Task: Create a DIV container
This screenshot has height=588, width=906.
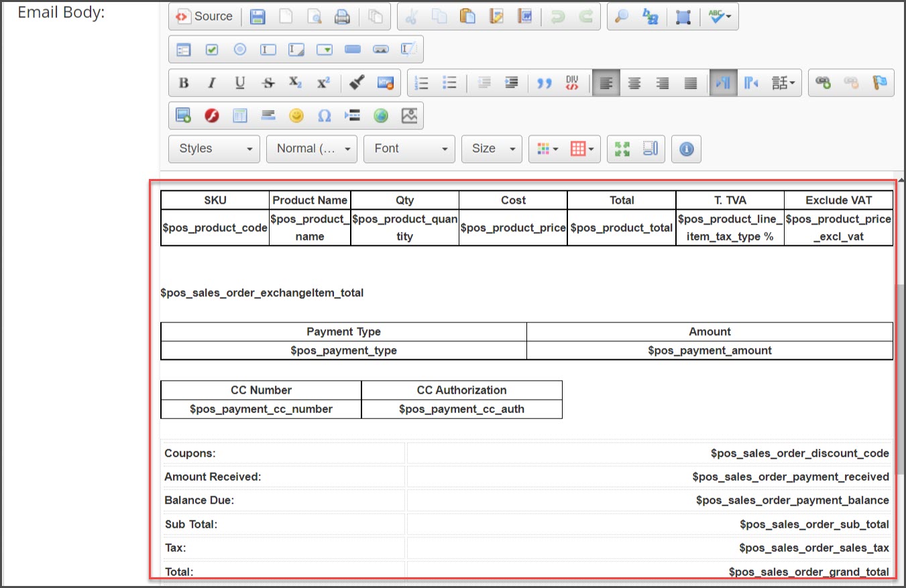Action: pos(572,83)
